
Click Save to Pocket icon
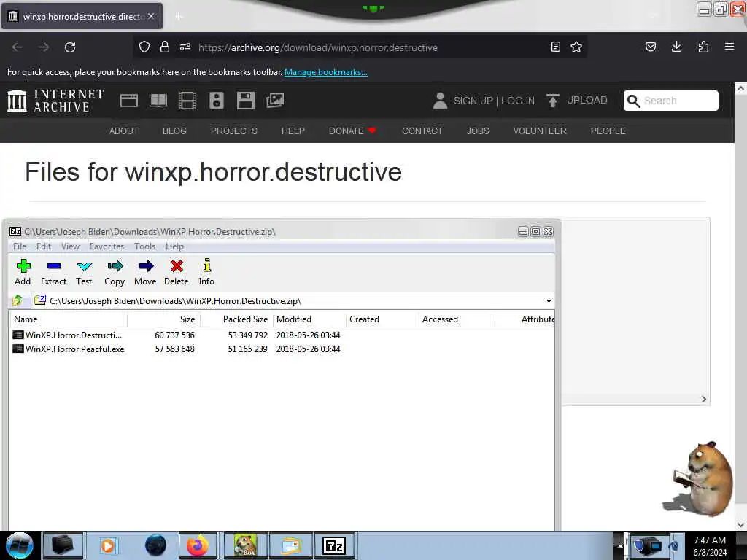(x=650, y=47)
